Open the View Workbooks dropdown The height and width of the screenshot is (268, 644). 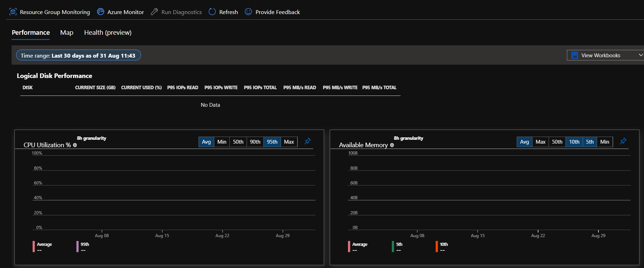605,55
